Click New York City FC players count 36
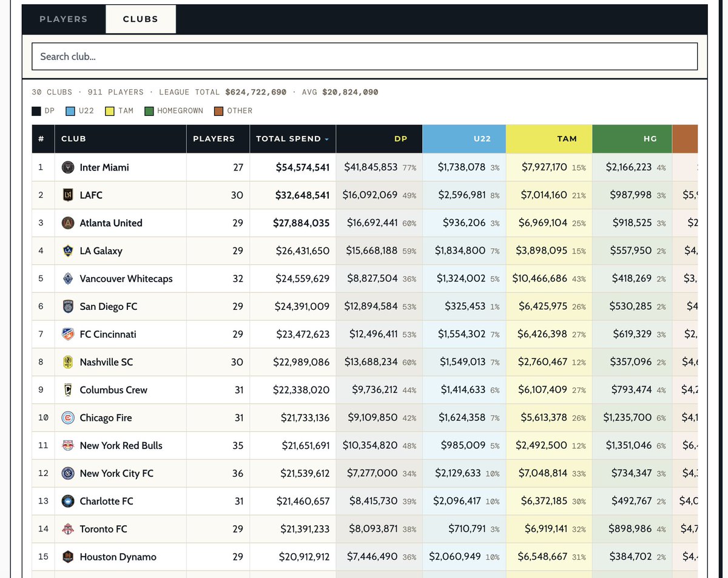This screenshot has width=728, height=578. pyautogui.click(x=238, y=473)
